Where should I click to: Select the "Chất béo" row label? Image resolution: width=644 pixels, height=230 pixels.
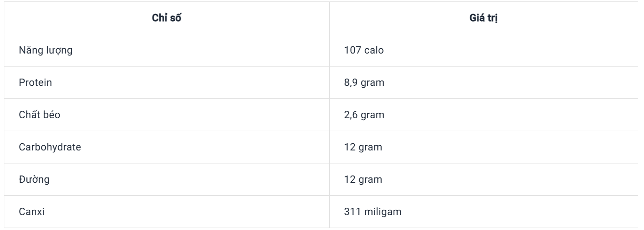39,115
